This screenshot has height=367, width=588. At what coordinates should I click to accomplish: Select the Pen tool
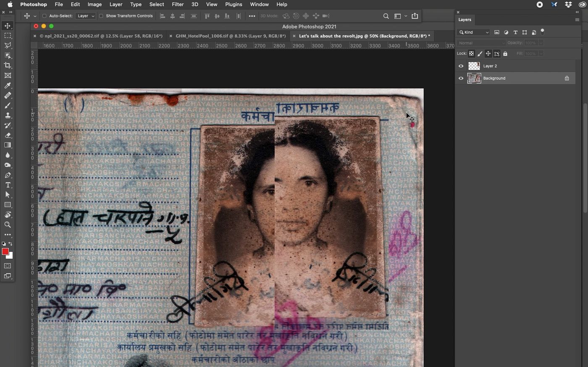tap(8, 175)
